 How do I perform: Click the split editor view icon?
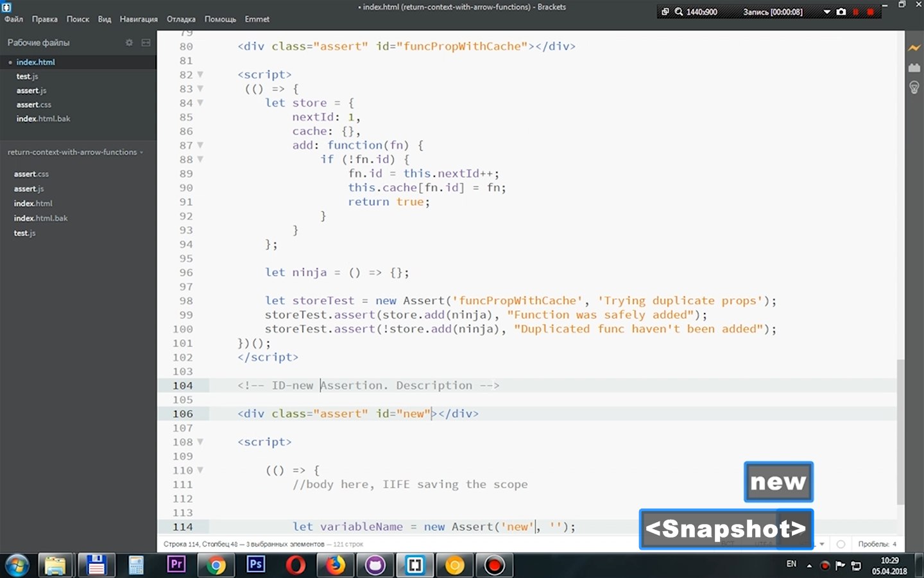[x=146, y=42]
